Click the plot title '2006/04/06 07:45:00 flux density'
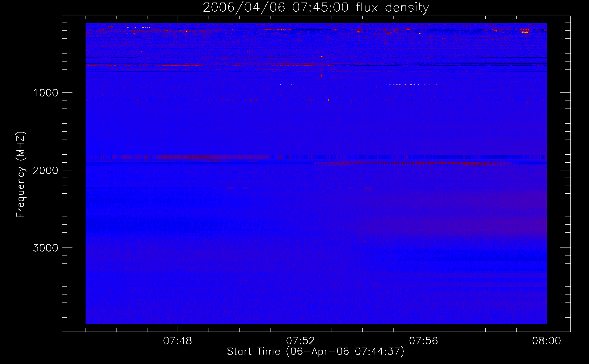Screen dimensions: 589x364 316,8
